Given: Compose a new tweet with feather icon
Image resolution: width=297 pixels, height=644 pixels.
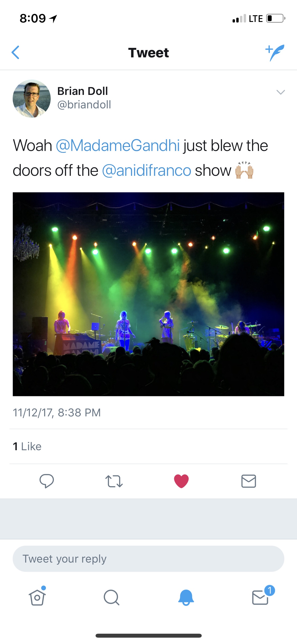Looking at the screenshot, I should point(275,52).
